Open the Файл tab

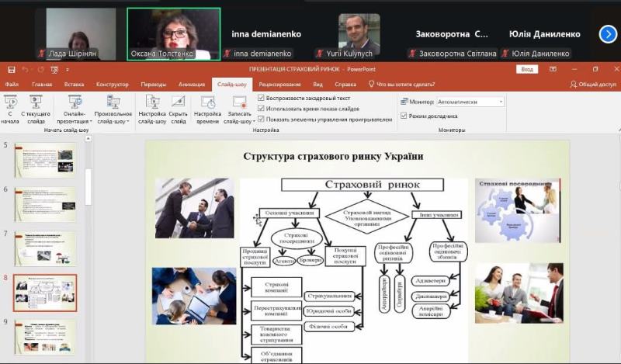[12, 85]
